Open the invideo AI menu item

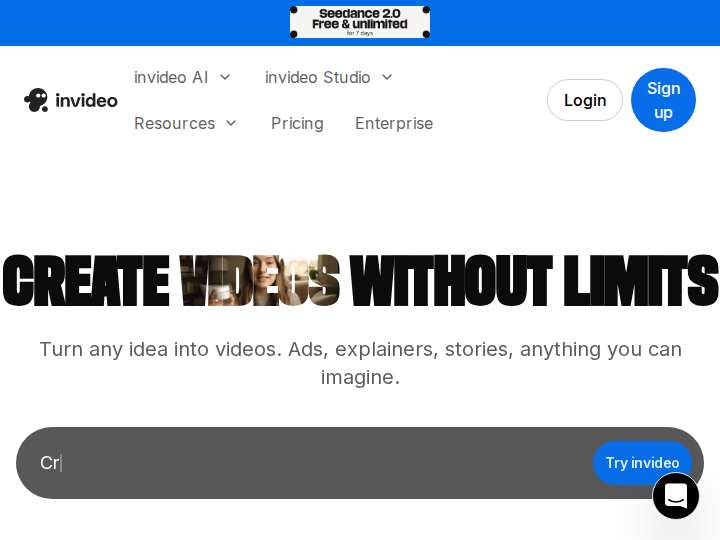coord(171,77)
